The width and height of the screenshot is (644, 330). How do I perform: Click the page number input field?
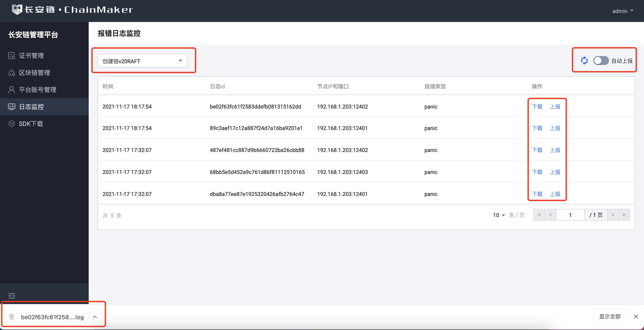tap(570, 215)
